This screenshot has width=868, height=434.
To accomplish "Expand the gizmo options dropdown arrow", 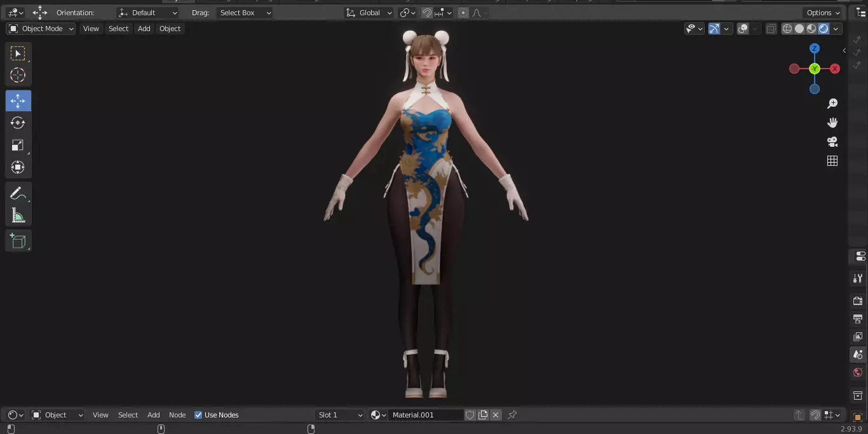I will pyautogui.click(x=725, y=29).
